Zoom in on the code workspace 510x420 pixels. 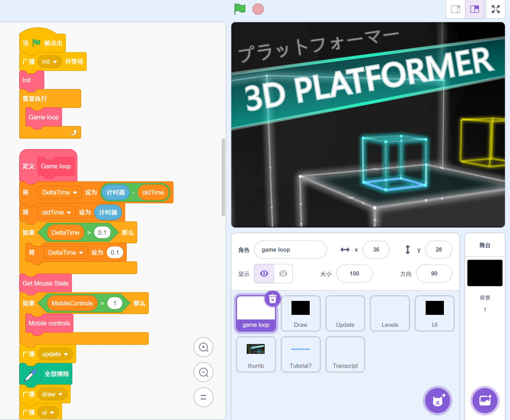203,347
